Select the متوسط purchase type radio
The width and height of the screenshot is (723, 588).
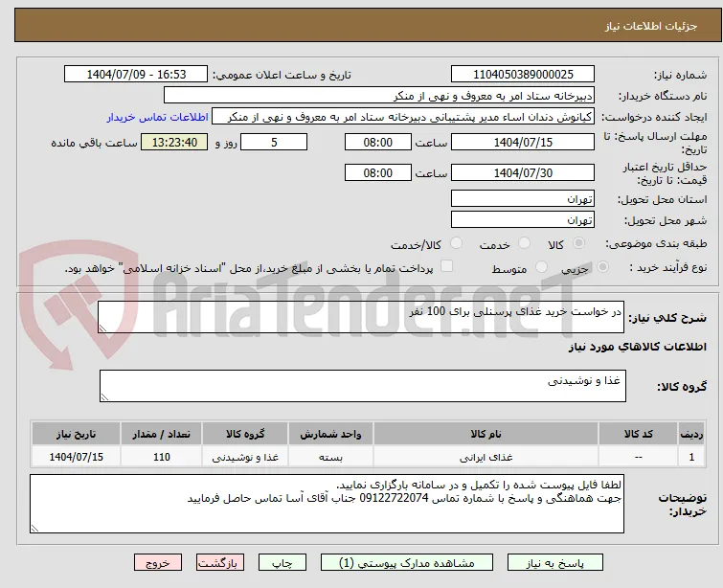tap(541, 267)
